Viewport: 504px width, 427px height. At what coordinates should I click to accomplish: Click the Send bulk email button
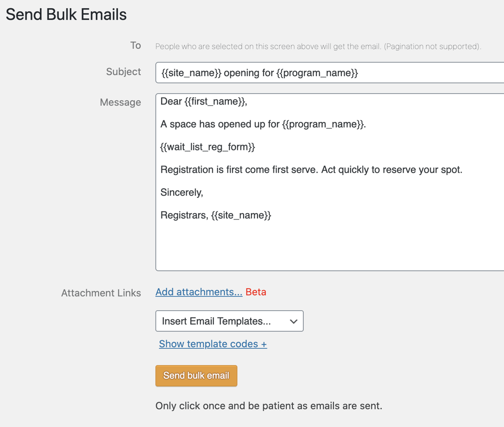click(x=196, y=376)
